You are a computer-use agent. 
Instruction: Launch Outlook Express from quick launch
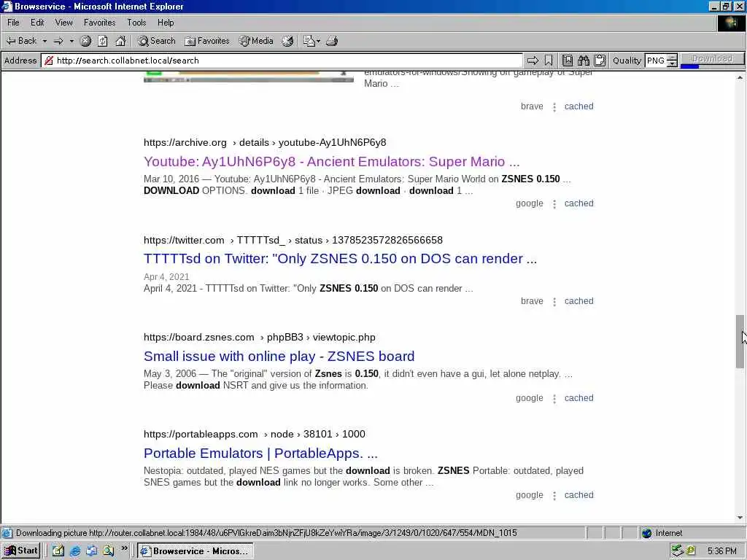click(x=91, y=551)
